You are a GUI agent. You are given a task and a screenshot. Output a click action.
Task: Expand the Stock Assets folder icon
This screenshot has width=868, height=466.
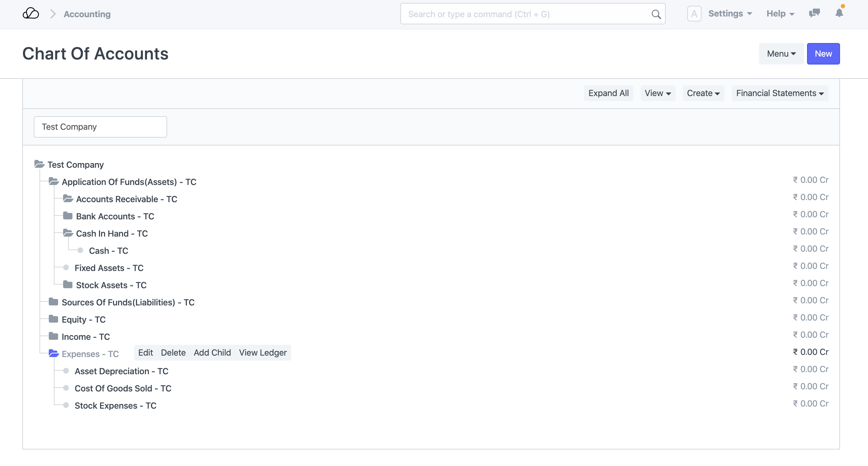[x=68, y=285]
